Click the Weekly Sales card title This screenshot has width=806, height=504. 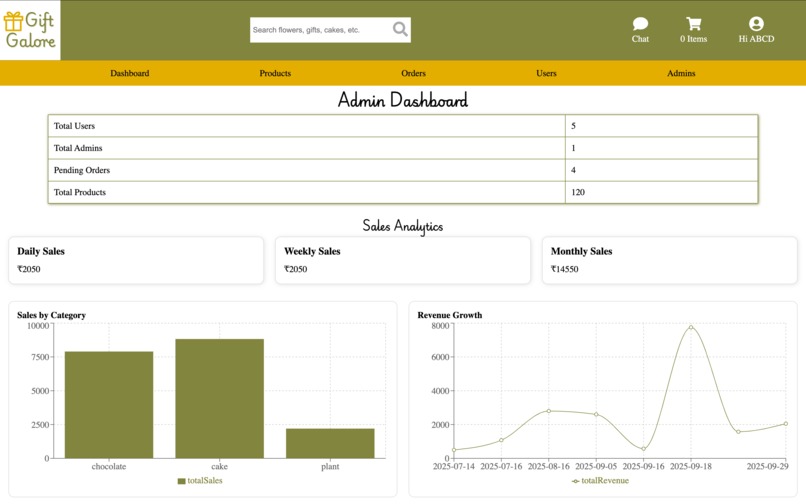coord(312,251)
